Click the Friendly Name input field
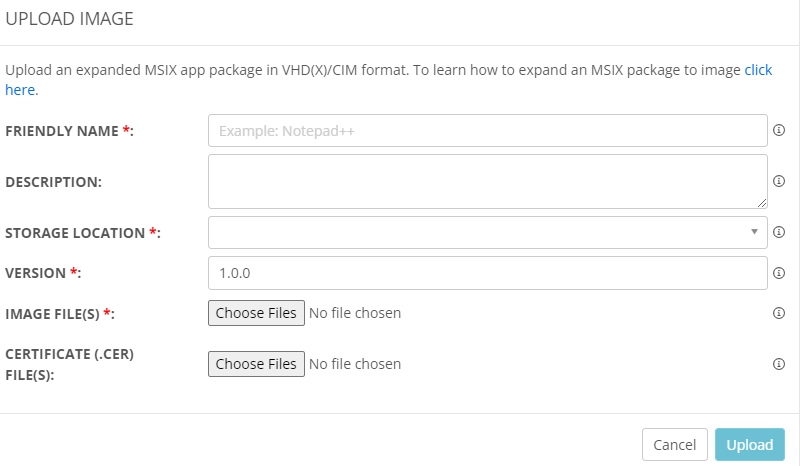Image resolution: width=800 pixels, height=466 pixels. coord(488,131)
